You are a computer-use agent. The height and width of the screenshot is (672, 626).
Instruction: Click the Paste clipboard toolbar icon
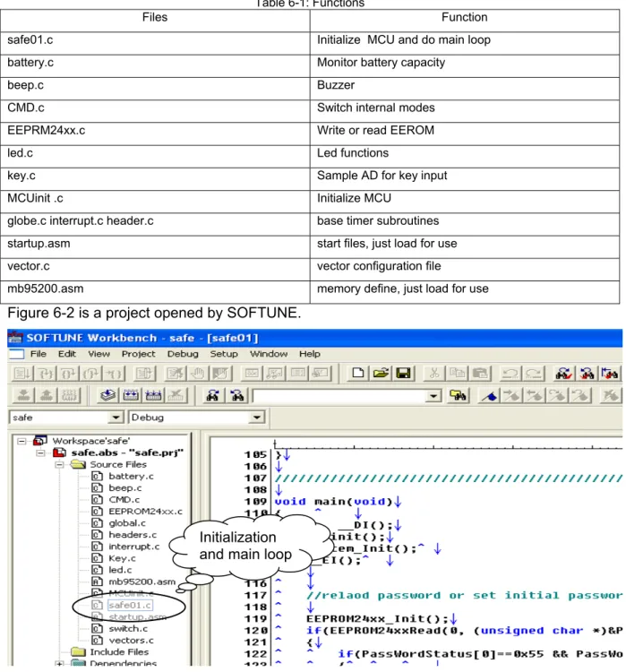click(480, 373)
